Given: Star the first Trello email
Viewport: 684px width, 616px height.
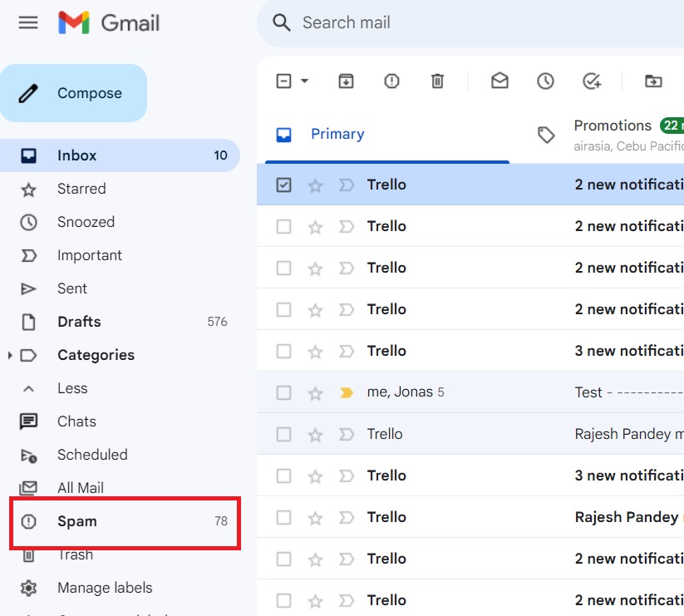Looking at the screenshot, I should tap(315, 185).
